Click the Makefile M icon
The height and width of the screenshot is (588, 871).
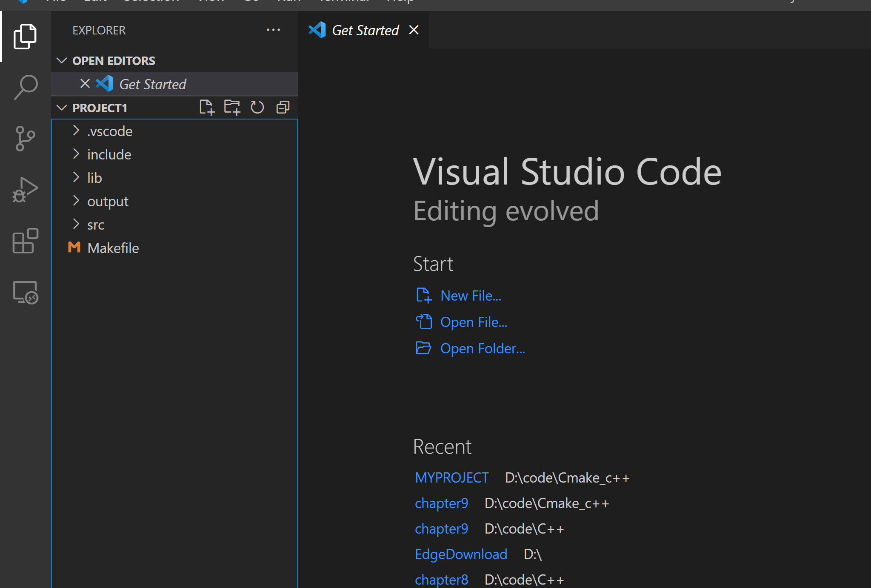[x=74, y=247]
